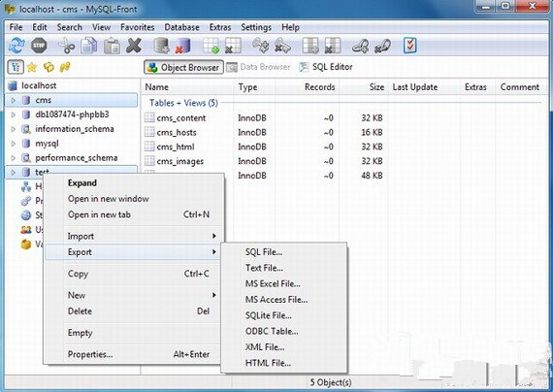Click the Hosts network icon under test
The width and height of the screenshot is (553, 392).
tap(26, 186)
